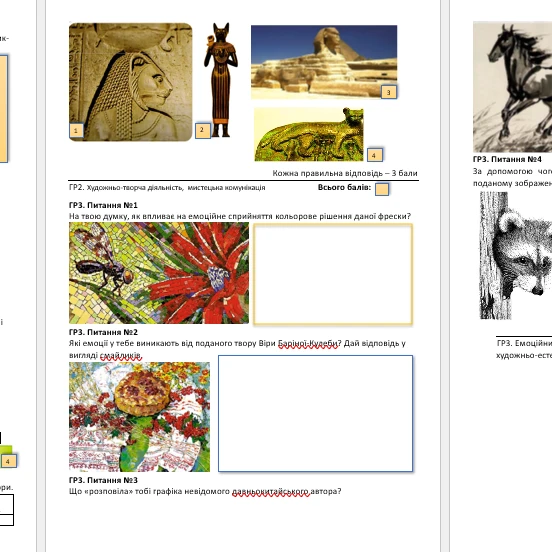Click the number 4 box on the left page

(8, 461)
